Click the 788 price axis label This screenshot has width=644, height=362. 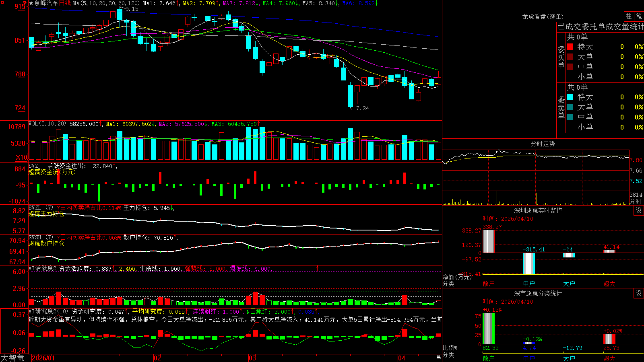click(x=20, y=74)
